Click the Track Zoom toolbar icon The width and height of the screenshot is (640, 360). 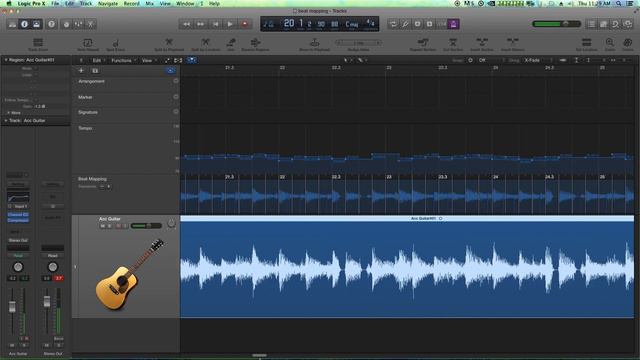tap(38, 44)
